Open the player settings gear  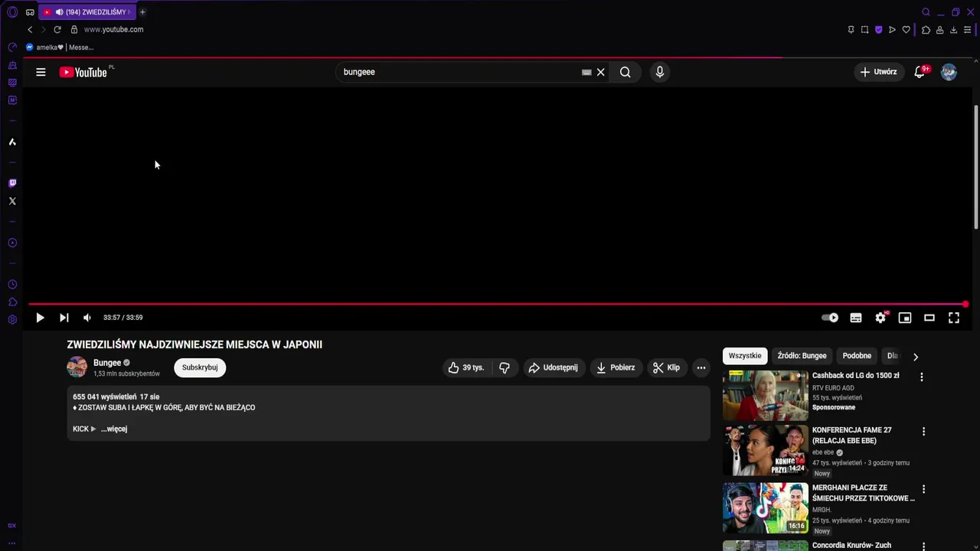click(880, 318)
